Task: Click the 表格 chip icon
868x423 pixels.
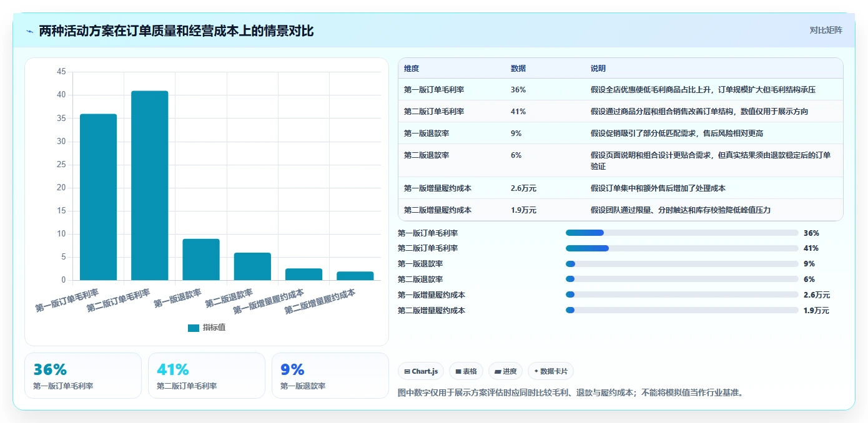Action: pyautogui.click(x=458, y=371)
